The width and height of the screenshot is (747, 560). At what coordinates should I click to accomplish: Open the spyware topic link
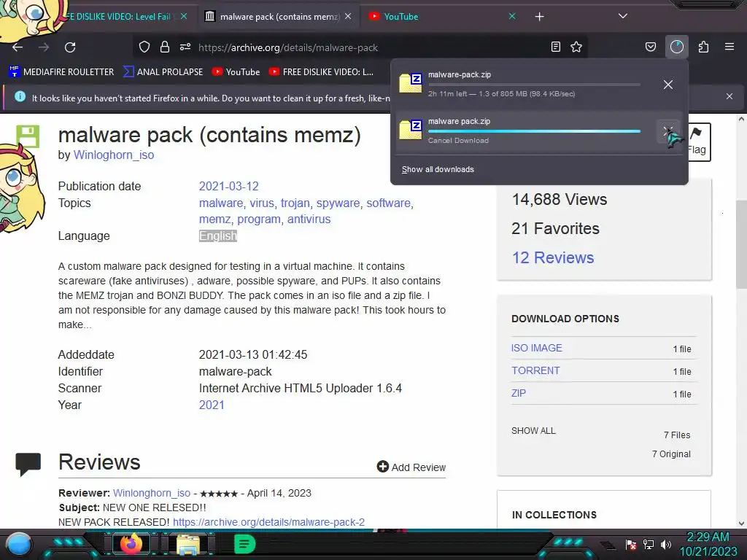point(338,203)
